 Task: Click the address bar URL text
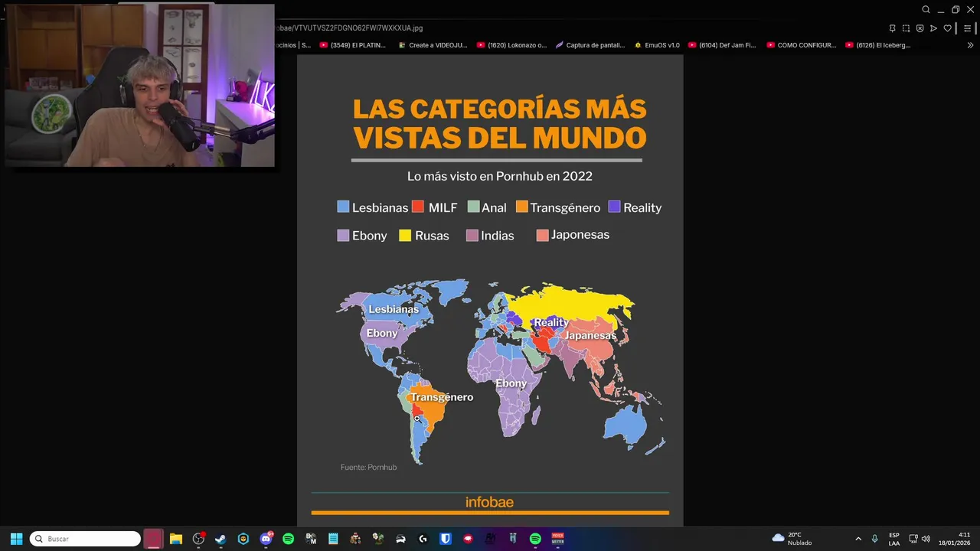tap(349, 28)
